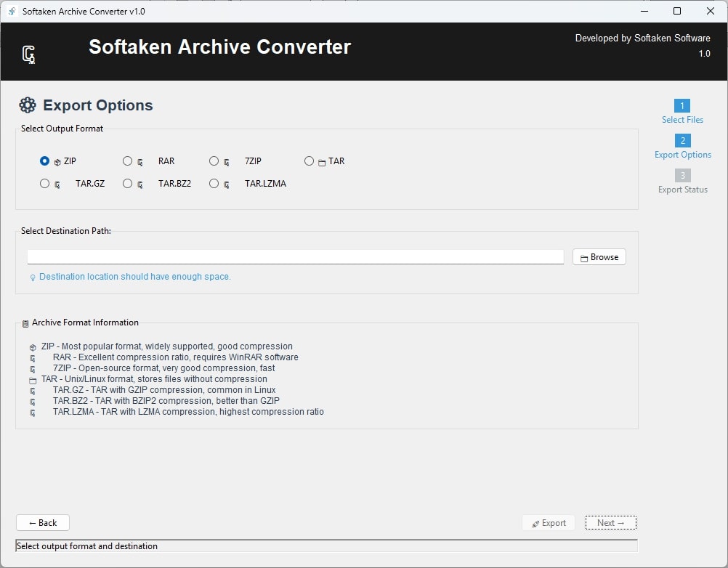Select the TAR output format radio button
728x568 pixels.
click(x=308, y=161)
